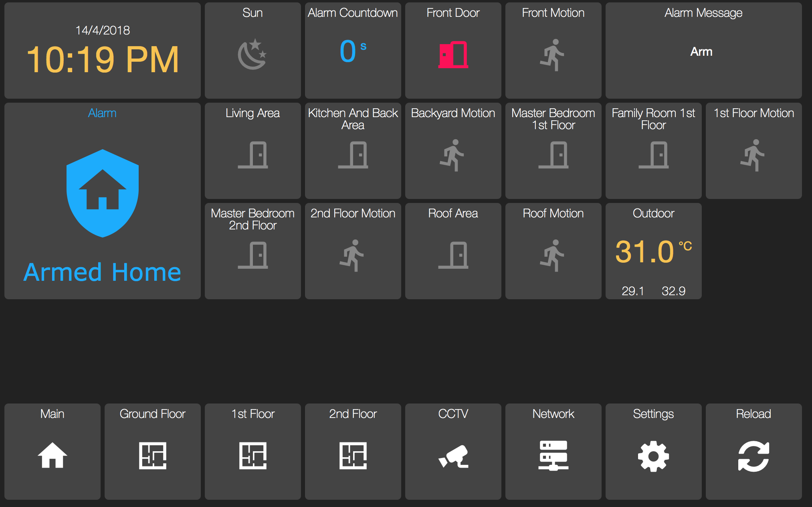Switch to the Ground Floor view
Screen dimensions: 812x507
point(153,456)
